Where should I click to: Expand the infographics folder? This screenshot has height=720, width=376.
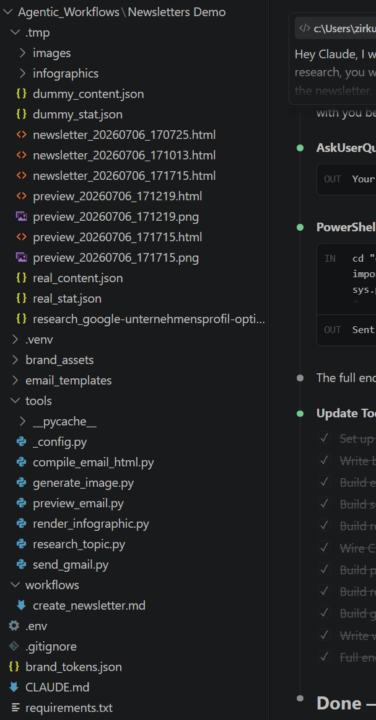point(22,73)
